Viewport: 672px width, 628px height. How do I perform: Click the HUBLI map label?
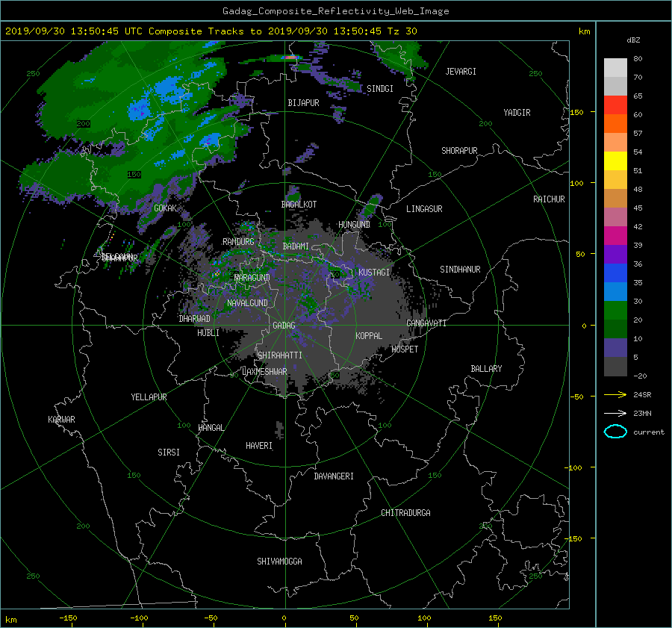point(208,333)
